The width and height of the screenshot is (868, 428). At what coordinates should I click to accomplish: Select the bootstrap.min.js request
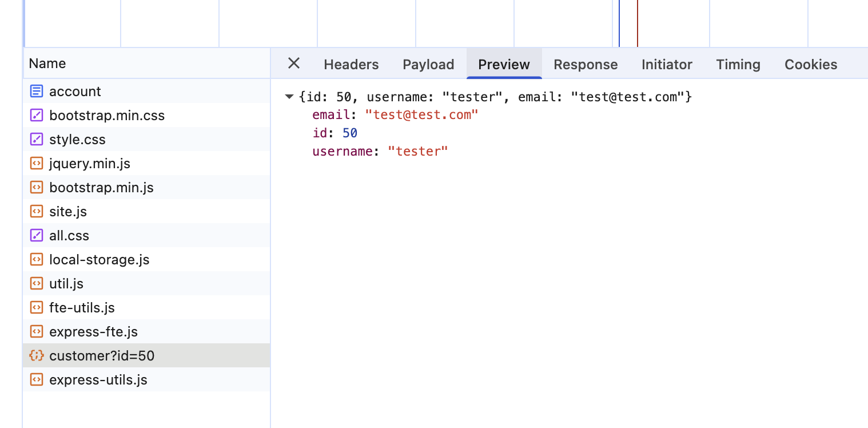pyautogui.click(x=146, y=187)
